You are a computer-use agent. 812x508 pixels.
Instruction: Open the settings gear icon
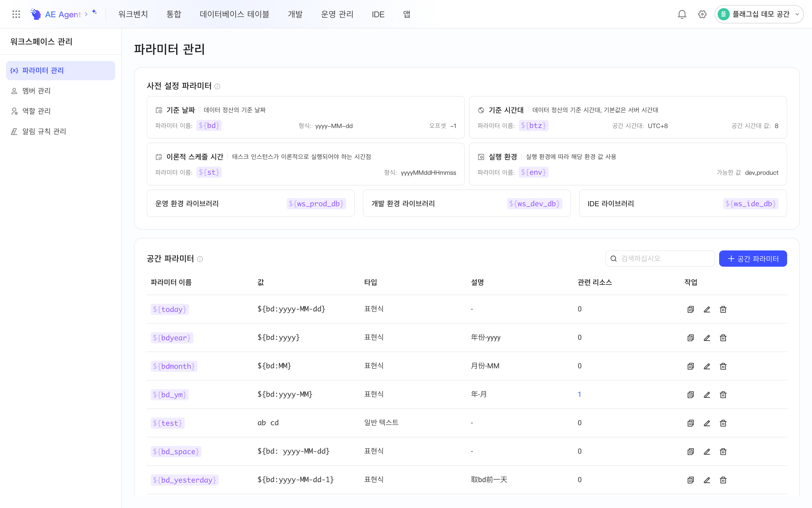point(702,14)
